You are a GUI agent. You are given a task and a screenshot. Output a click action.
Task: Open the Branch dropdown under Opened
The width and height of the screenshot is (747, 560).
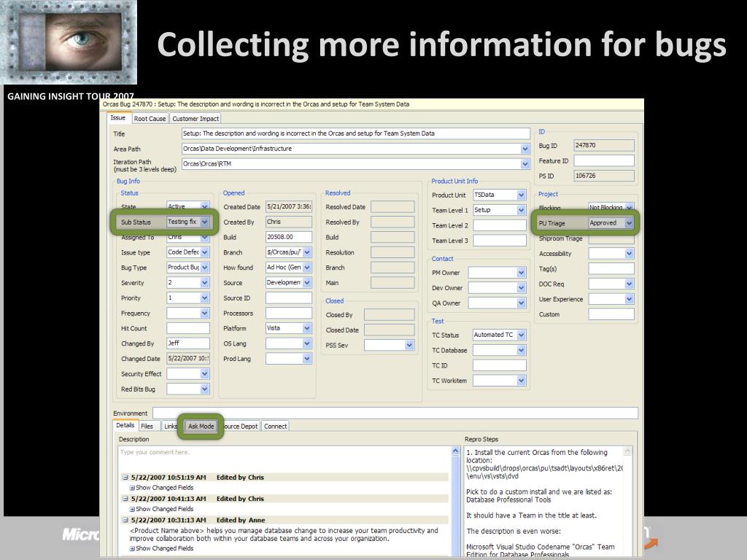click(307, 252)
